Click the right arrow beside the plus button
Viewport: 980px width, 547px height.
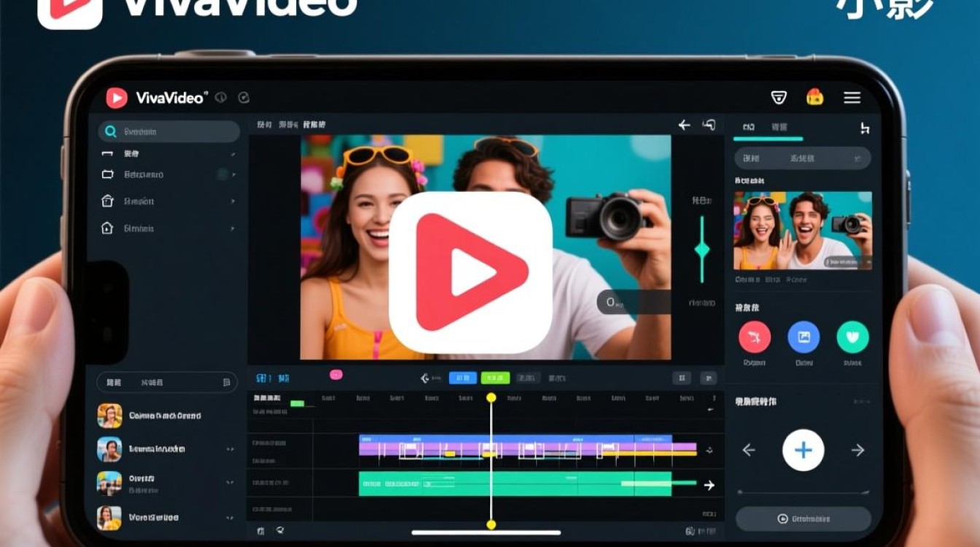click(x=858, y=450)
